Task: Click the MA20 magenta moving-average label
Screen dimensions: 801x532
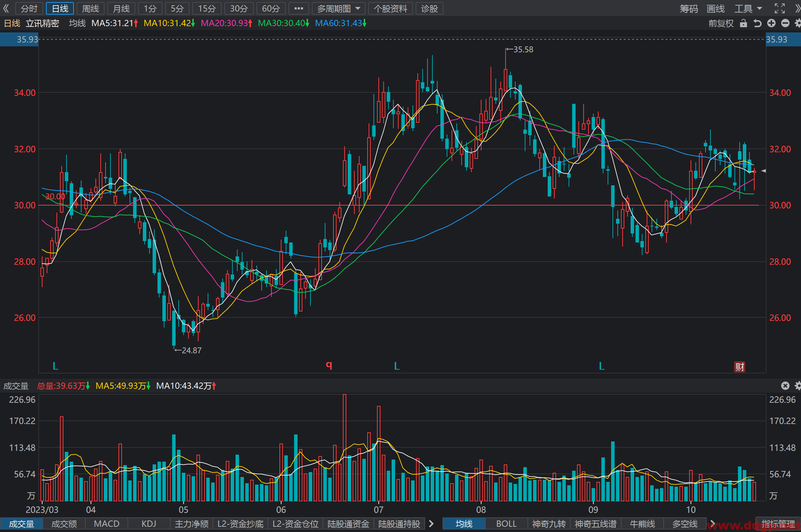Action: 226,23
